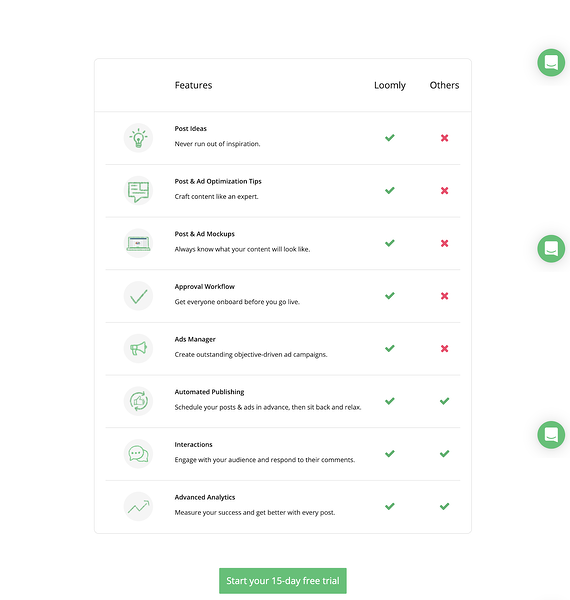Screen dimensions: 570x600
Task: Click the Approval Workflow checkmark circle icon
Action: pyautogui.click(x=138, y=296)
